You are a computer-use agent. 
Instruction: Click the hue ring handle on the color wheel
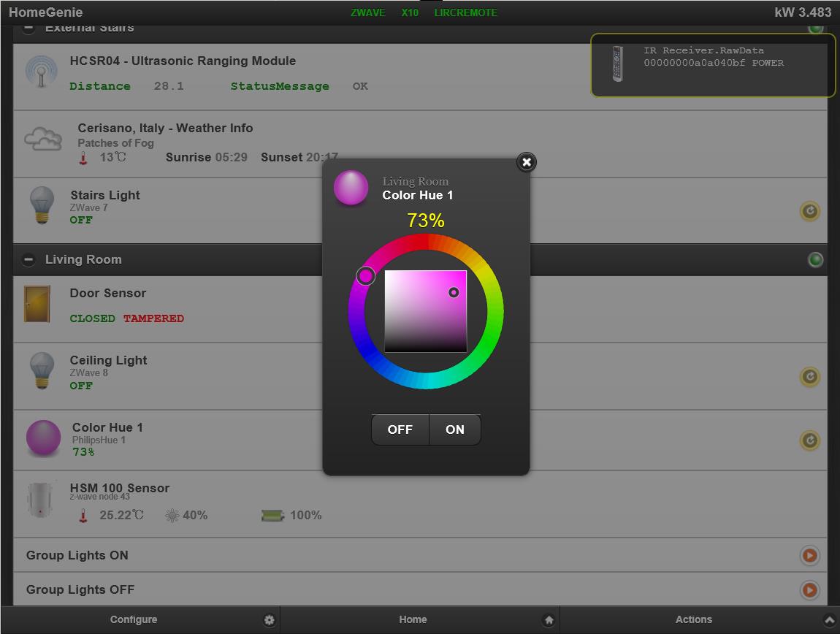(366, 275)
